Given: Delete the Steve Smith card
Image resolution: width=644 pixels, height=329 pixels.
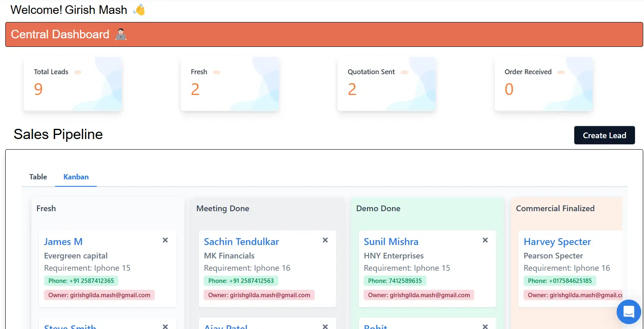Looking at the screenshot, I should (x=165, y=326).
